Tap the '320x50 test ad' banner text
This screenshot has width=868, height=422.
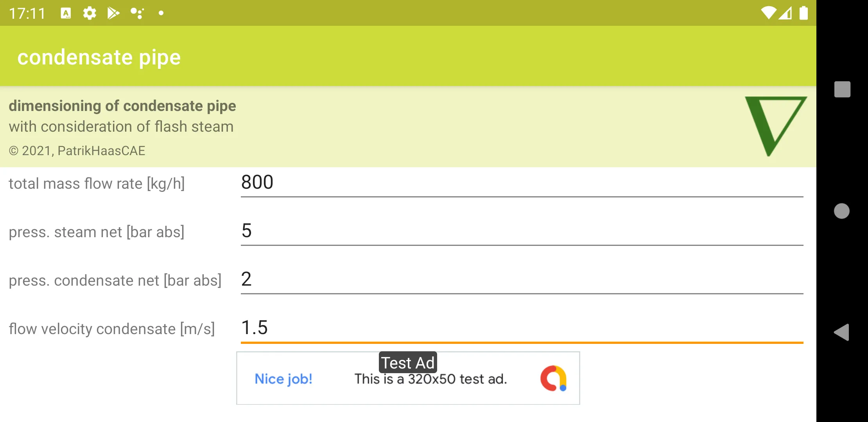(430, 379)
